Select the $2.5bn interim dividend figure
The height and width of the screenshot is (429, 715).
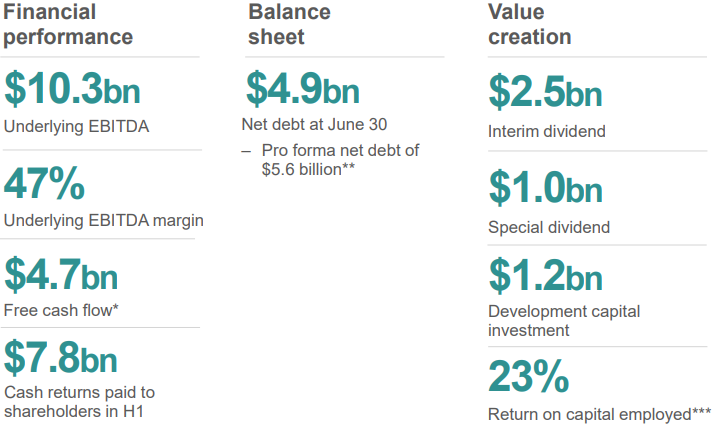(x=545, y=92)
